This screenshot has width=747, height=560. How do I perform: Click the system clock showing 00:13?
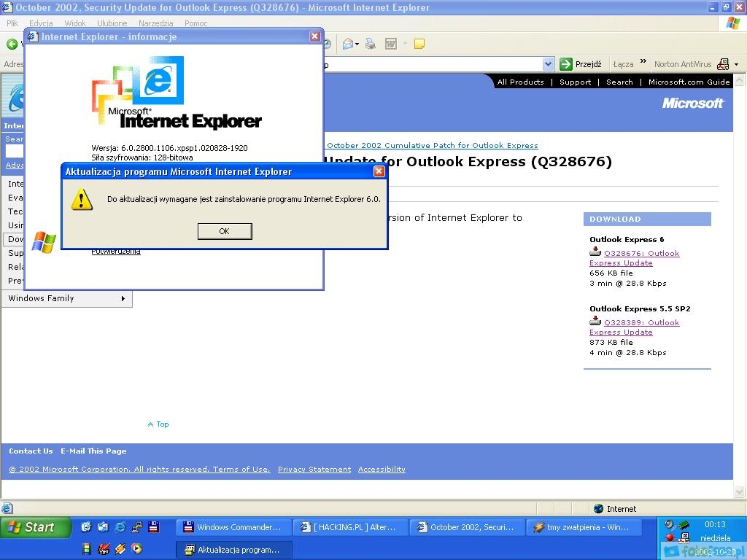point(715,524)
